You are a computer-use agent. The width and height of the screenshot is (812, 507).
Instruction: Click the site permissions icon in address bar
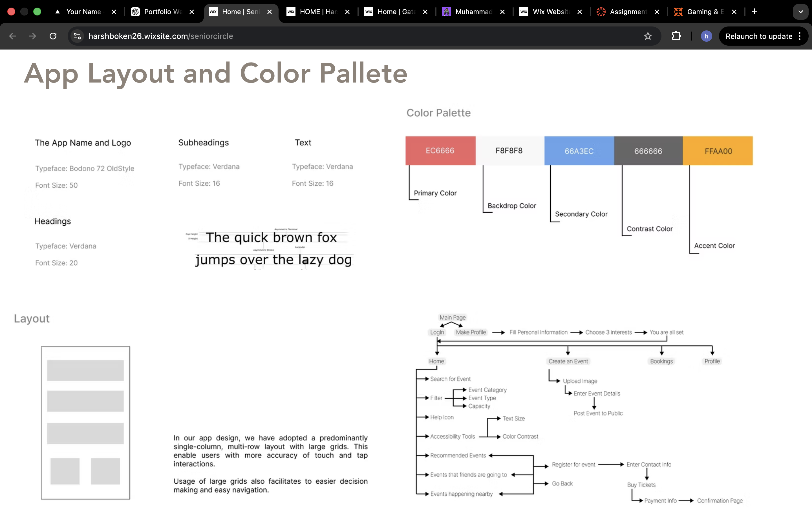(x=77, y=36)
